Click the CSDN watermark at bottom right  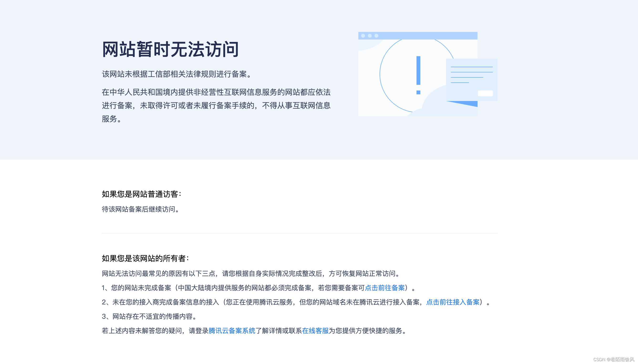[x=613, y=359]
